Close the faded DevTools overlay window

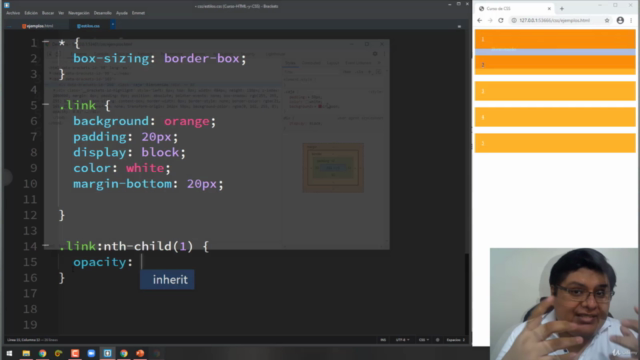[x=382, y=44]
